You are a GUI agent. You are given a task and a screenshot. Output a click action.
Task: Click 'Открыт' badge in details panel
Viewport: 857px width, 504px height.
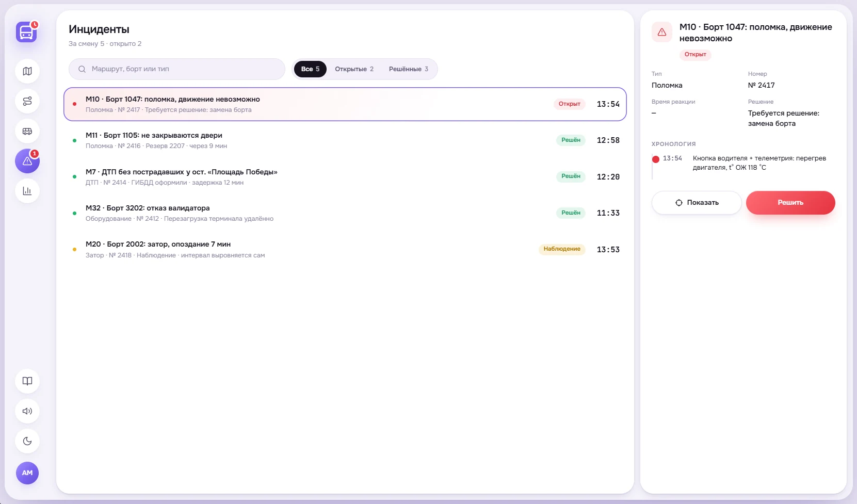coord(695,55)
